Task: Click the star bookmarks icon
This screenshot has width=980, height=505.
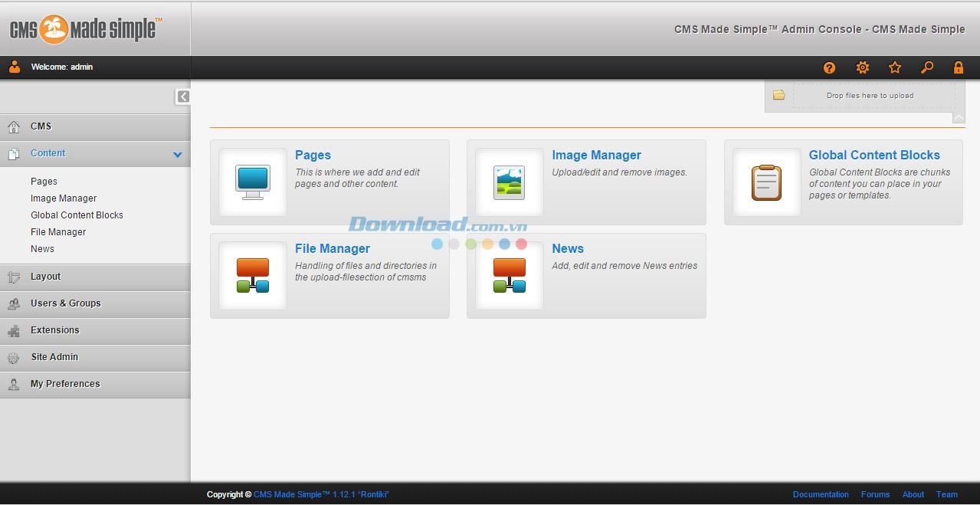Action: click(894, 67)
